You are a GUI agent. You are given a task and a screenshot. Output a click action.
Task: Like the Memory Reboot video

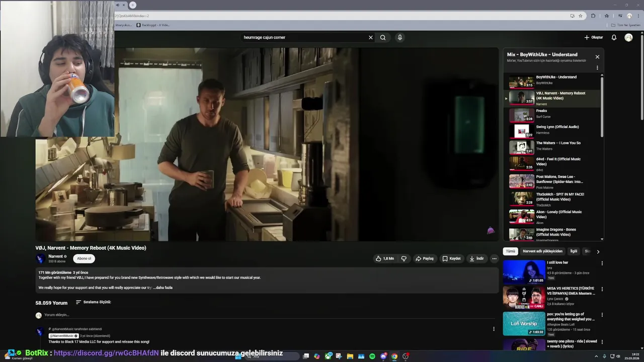pos(385,258)
